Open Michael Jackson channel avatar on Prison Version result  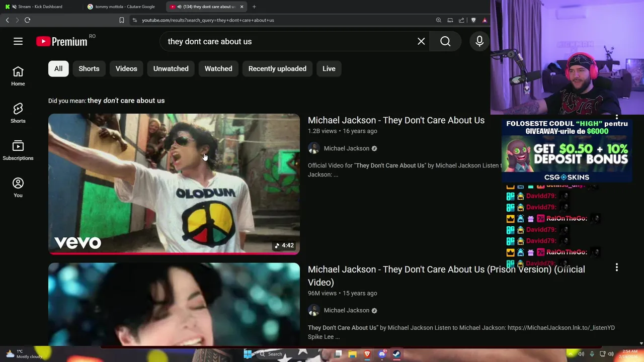[314, 310]
